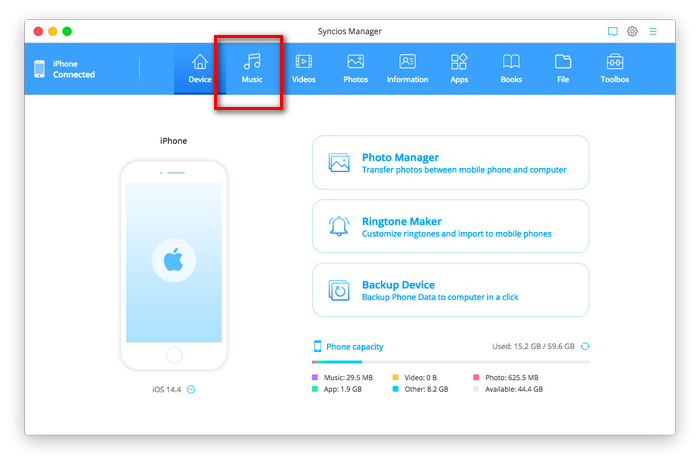Click the feedback message icon in title bar
This screenshot has height=464, width=700.
612,31
